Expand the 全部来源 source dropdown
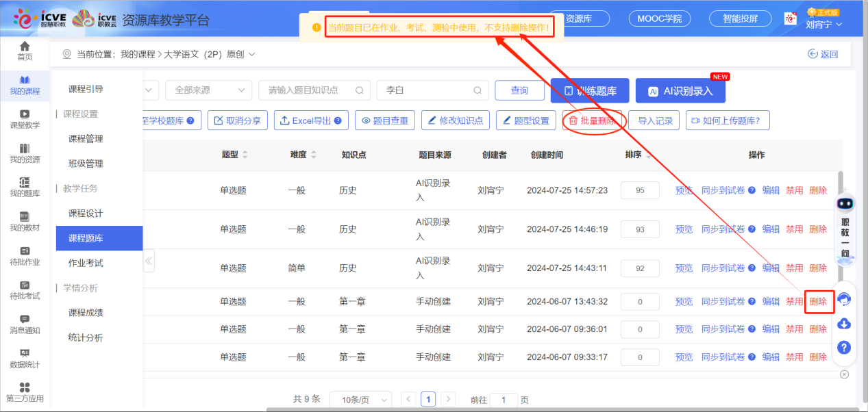The image size is (868, 412). [x=208, y=90]
